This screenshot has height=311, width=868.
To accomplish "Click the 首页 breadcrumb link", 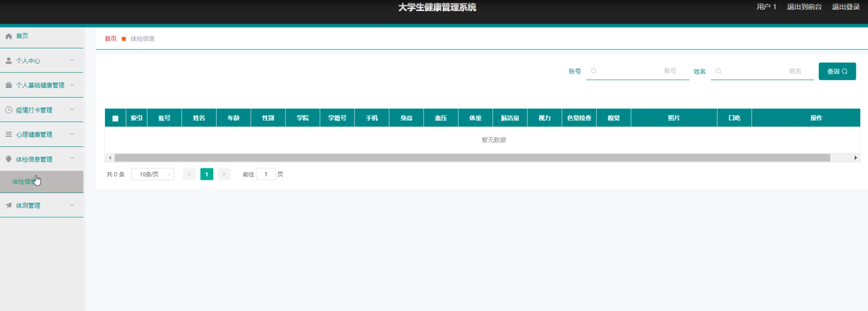I will click(111, 39).
